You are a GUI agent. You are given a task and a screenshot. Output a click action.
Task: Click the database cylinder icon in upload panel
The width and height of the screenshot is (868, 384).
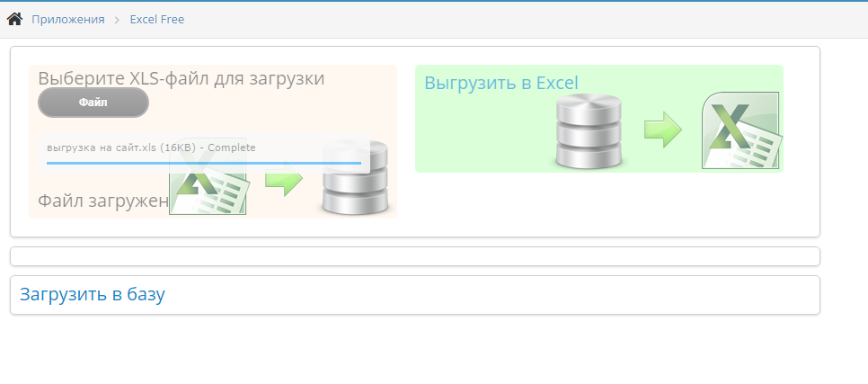pos(355,178)
